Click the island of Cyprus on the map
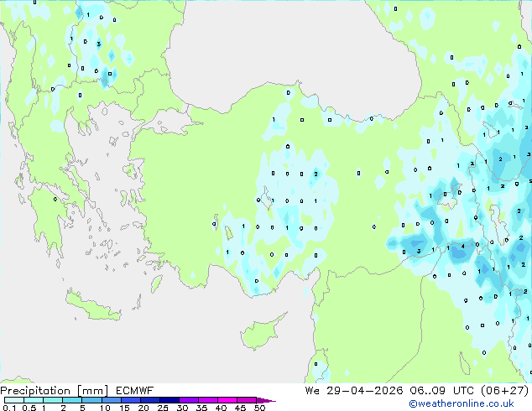 (x=261, y=332)
